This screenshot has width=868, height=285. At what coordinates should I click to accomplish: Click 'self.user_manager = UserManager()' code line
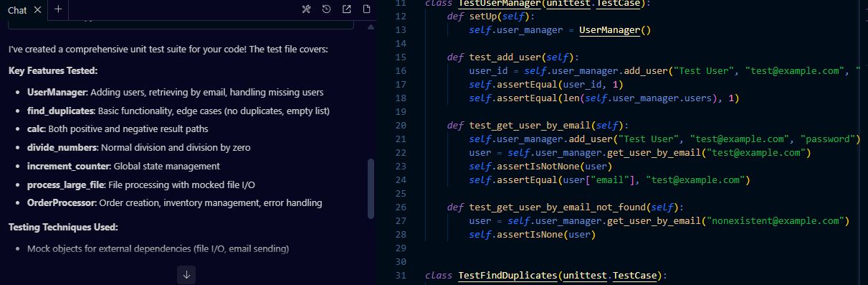560,30
